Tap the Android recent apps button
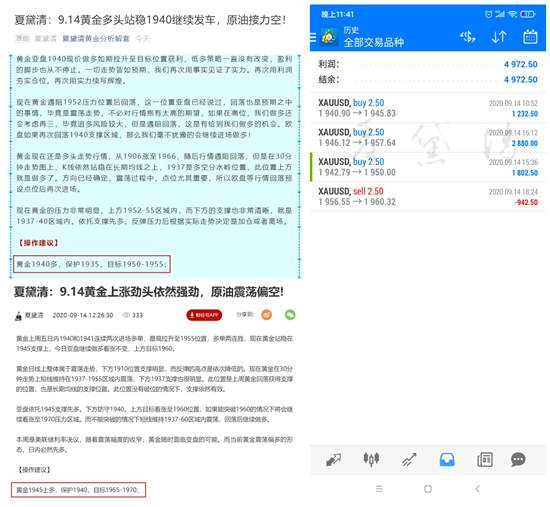 [379, 489]
